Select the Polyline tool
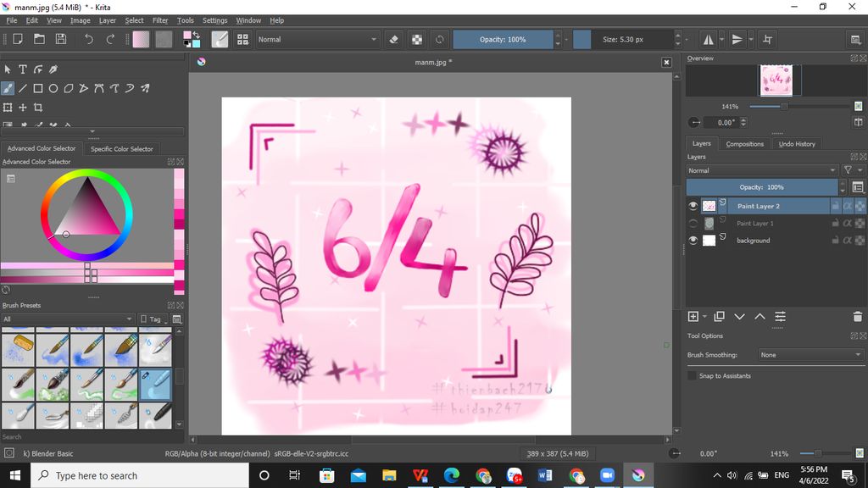868x488 pixels. pyautogui.click(x=84, y=88)
